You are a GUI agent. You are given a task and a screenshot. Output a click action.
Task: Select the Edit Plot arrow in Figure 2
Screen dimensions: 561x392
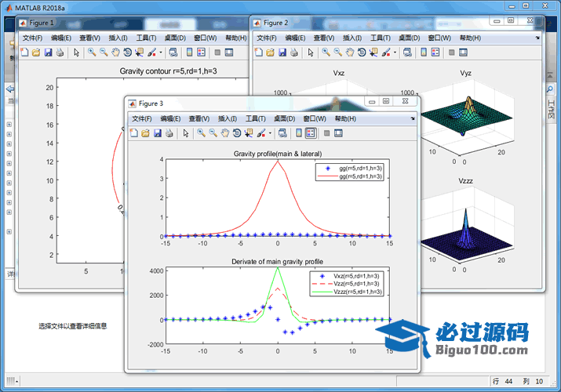(311, 53)
